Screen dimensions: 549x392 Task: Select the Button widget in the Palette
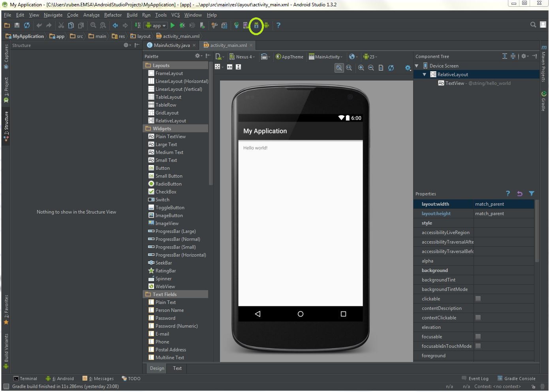click(x=162, y=168)
